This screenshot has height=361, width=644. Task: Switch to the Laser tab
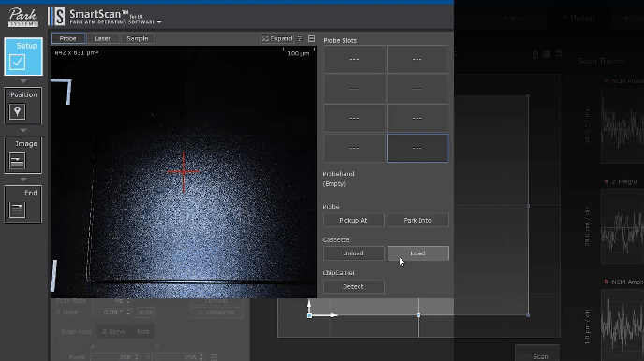[x=103, y=38]
